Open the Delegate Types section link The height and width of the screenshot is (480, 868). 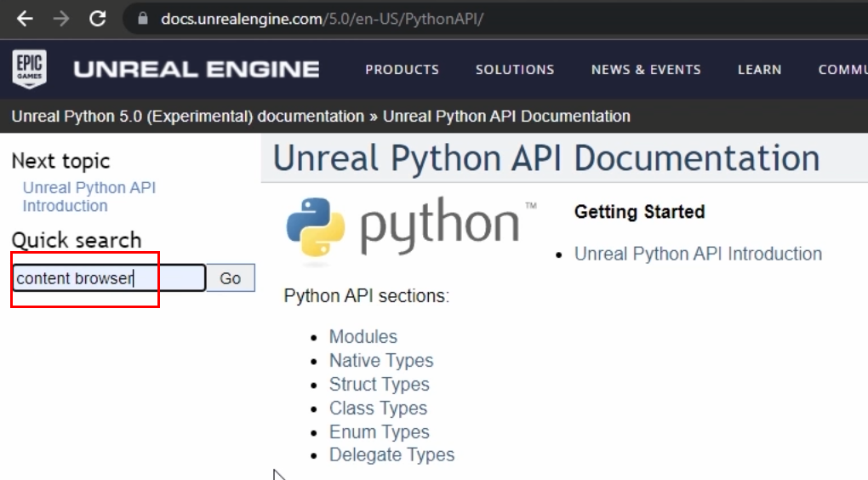point(392,454)
